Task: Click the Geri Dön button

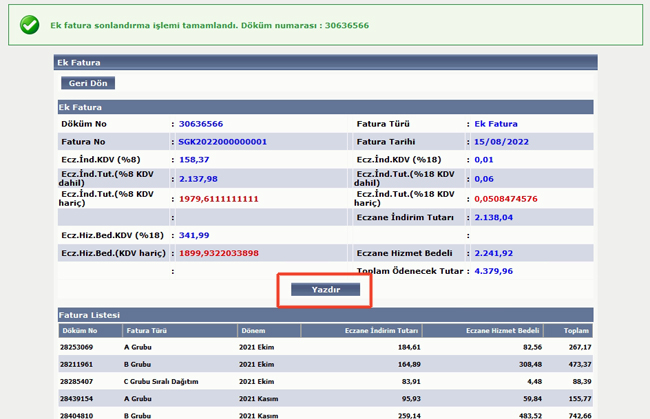Action: coord(88,83)
